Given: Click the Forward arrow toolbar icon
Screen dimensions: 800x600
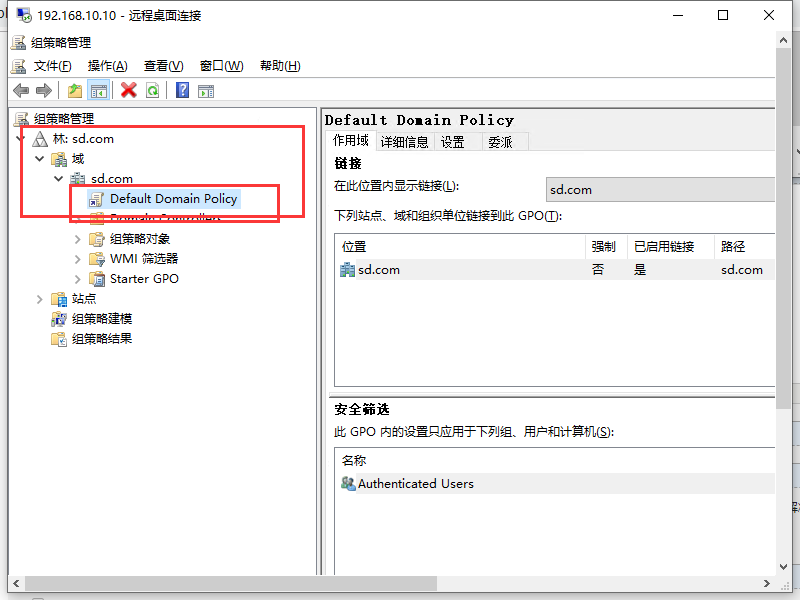Looking at the screenshot, I should point(44,91).
